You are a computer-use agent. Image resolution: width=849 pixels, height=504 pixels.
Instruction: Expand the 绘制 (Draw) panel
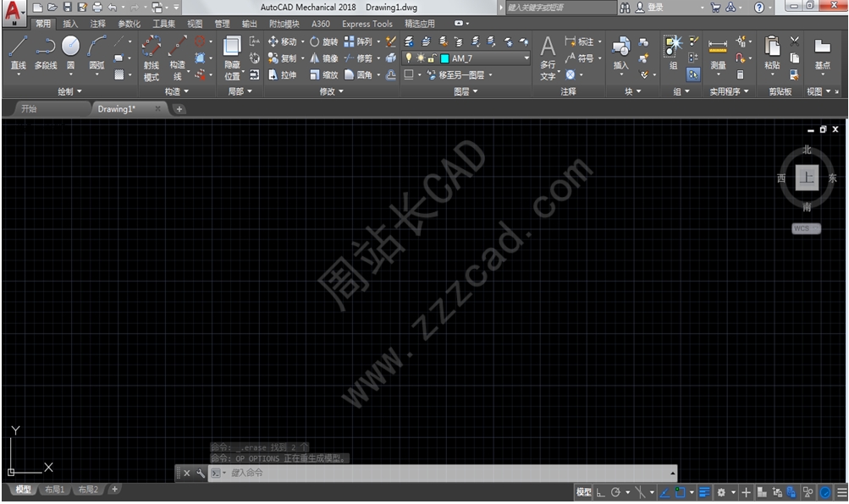click(x=70, y=91)
